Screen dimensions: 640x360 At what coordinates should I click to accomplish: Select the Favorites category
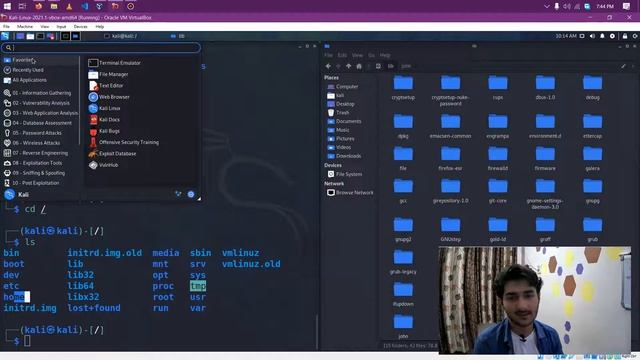pyautogui.click(x=19, y=60)
